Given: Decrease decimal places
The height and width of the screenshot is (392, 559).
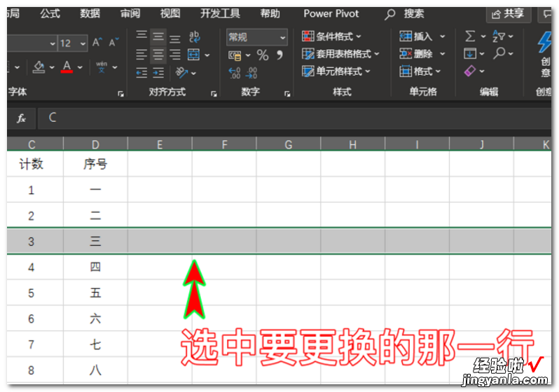Looking at the screenshot, I should 251,73.
